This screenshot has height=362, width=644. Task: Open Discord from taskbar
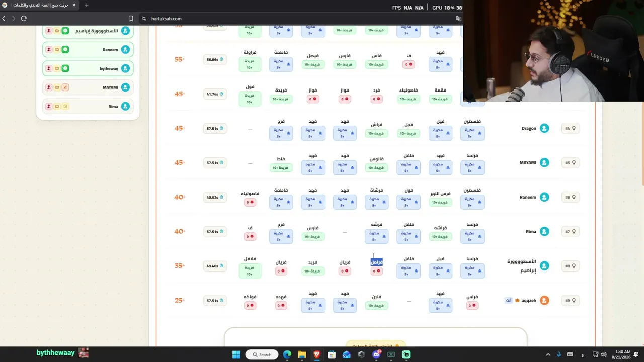point(376,354)
